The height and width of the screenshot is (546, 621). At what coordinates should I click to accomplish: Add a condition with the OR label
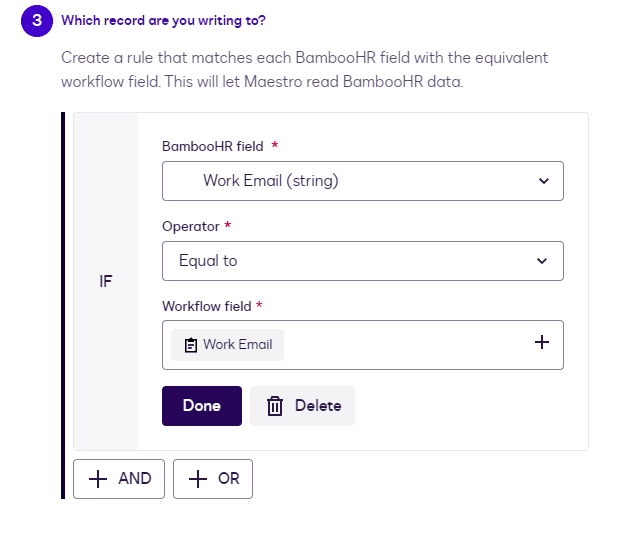click(229, 479)
